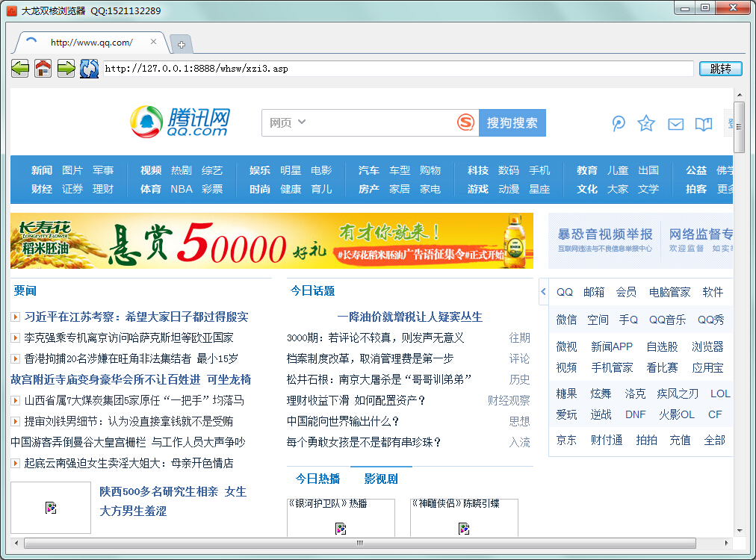Click 要闻 section heading
This screenshot has height=560, width=756.
coord(25,290)
